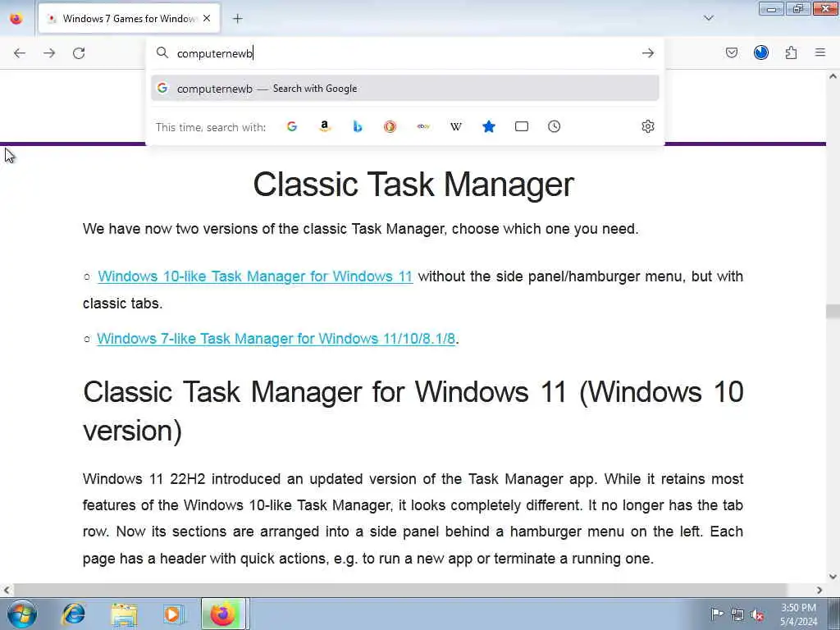
Task: Open the Firefox application menu
Action: [820, 52]
